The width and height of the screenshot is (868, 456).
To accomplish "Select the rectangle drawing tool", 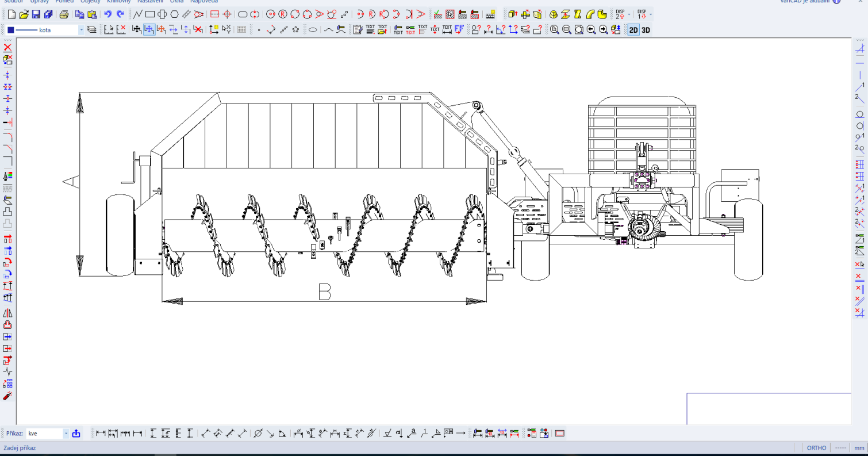I will (150, 14).
